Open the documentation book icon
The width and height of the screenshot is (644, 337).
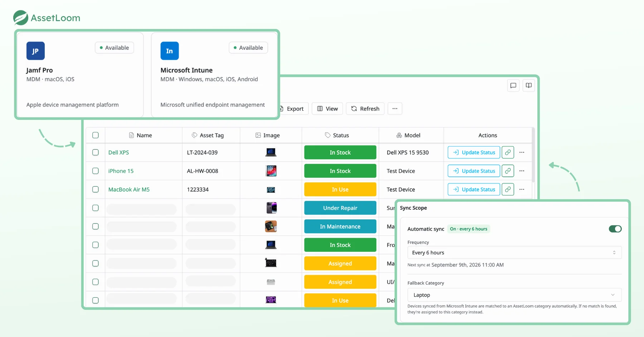(x=529, y=86)
